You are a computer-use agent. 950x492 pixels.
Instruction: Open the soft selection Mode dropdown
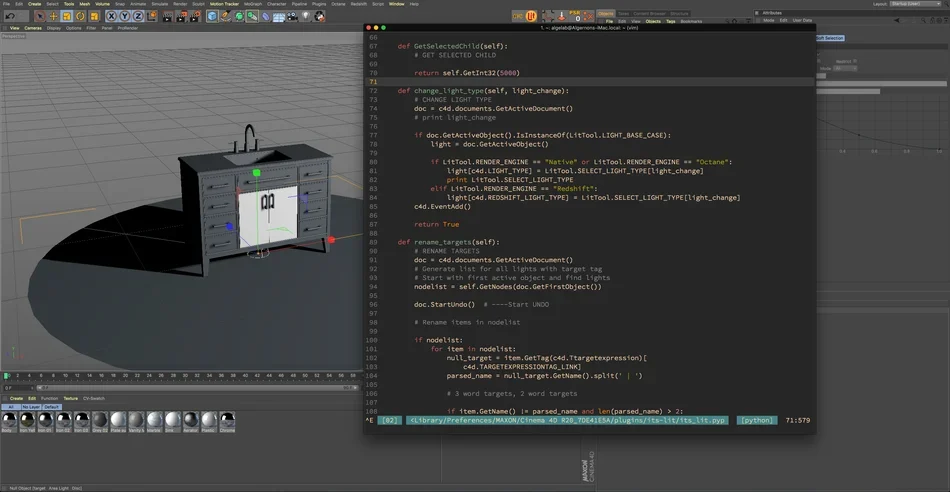(x=846, y=68)
